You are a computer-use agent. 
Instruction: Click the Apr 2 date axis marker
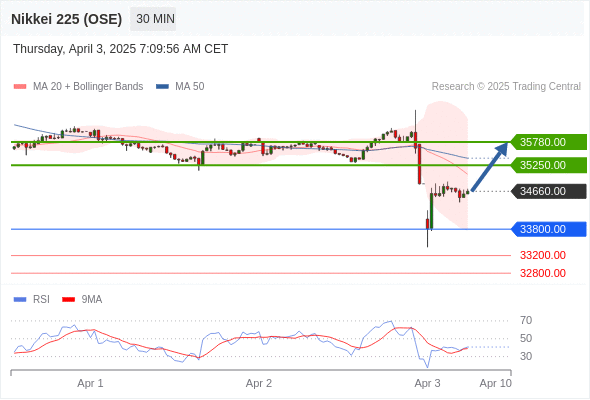coord(259,383)
